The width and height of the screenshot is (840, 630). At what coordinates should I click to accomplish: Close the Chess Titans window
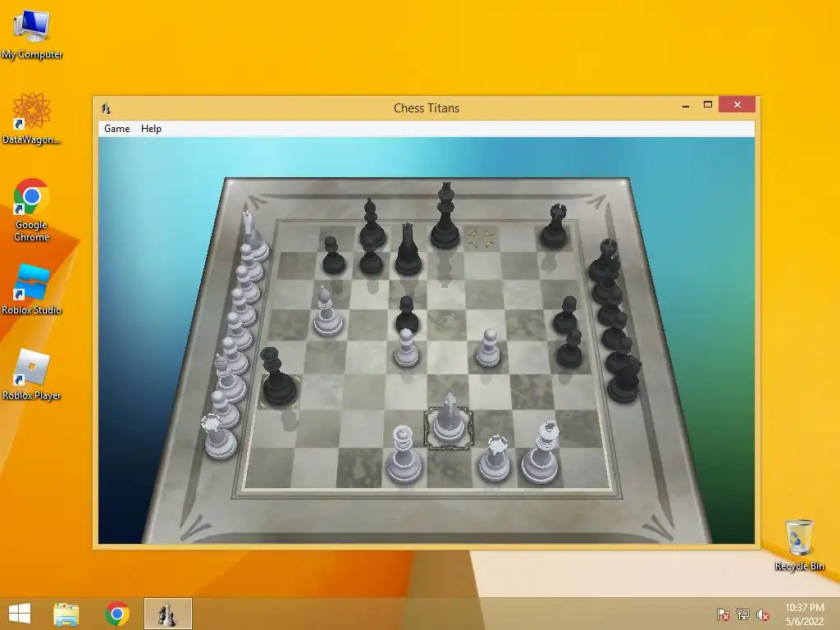point(737,104)
